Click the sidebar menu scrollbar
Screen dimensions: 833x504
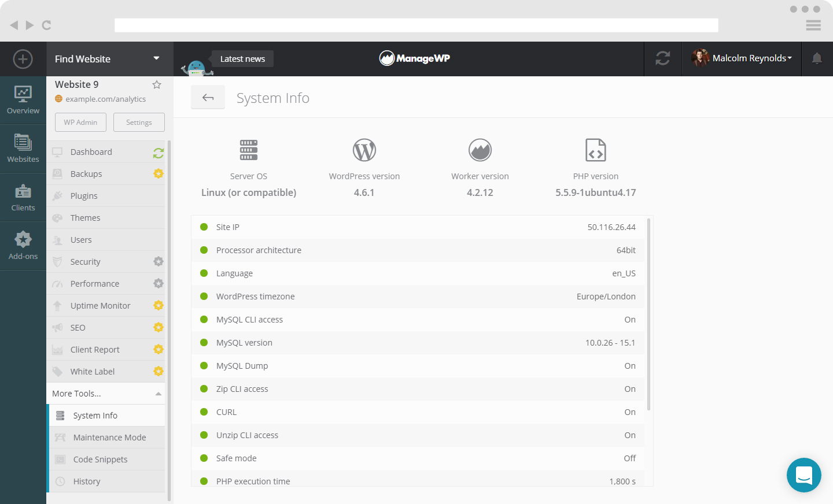pos(169,321)
